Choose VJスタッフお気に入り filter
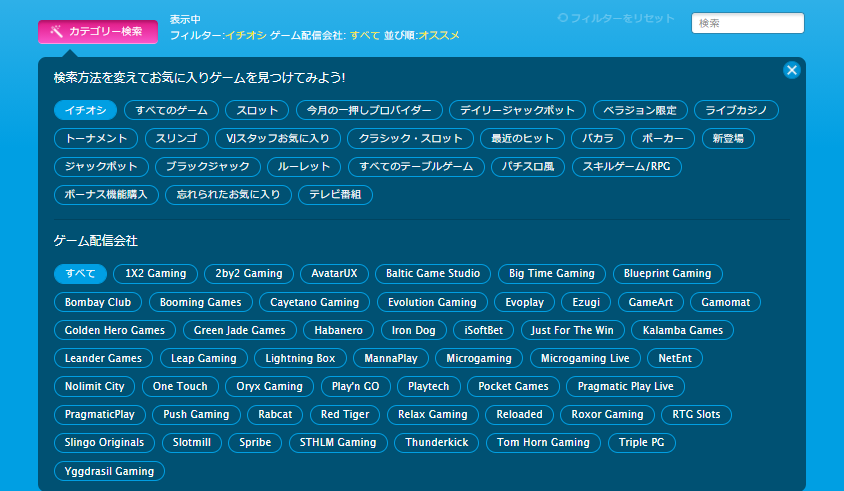 tap(278, 138)
